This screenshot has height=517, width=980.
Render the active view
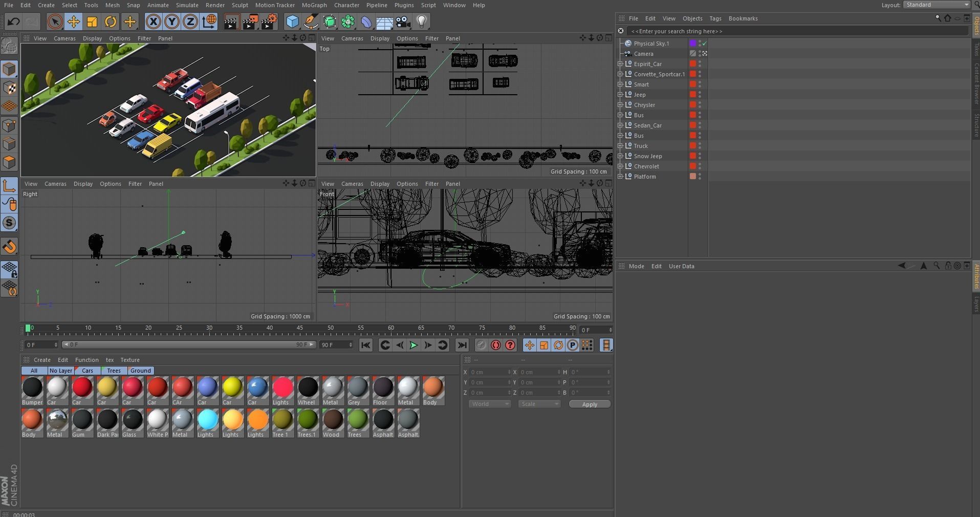click(x=231, y=21)
